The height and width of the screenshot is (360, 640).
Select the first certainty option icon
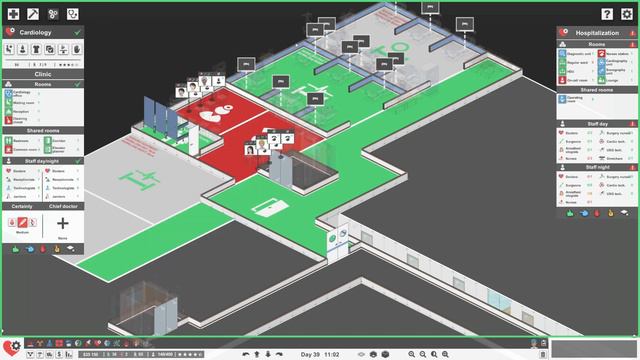pos(12,222)
